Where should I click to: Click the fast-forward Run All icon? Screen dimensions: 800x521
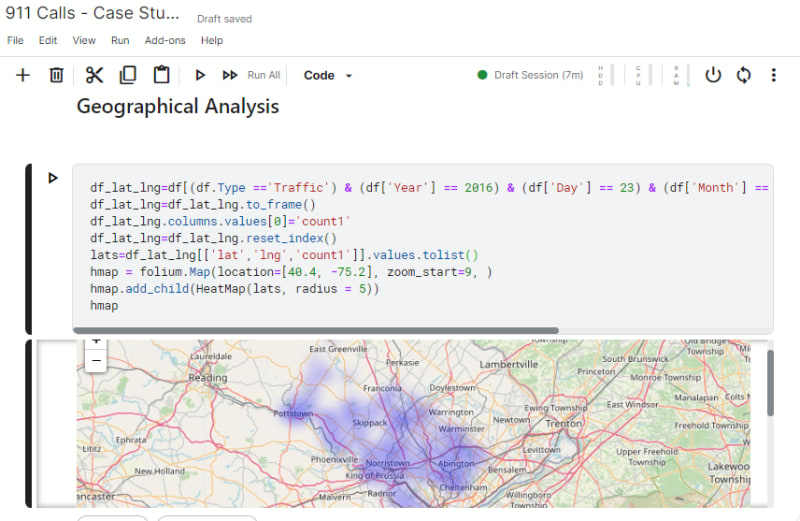[230, 76]
